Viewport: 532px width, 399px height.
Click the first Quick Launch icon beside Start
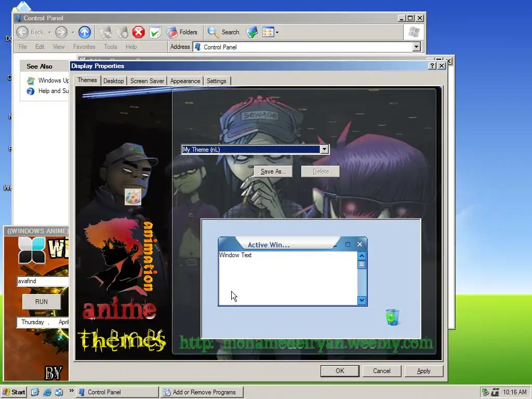tap(35, 392)
